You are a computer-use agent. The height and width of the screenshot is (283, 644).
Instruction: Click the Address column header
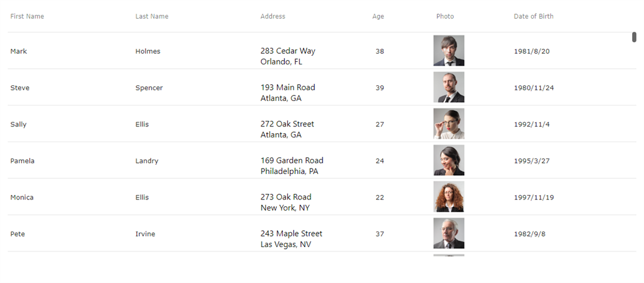[272, 16]
